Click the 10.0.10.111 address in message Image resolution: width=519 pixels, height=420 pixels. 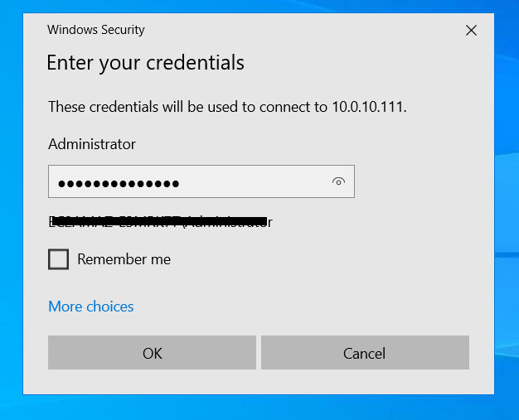[368, 107]
